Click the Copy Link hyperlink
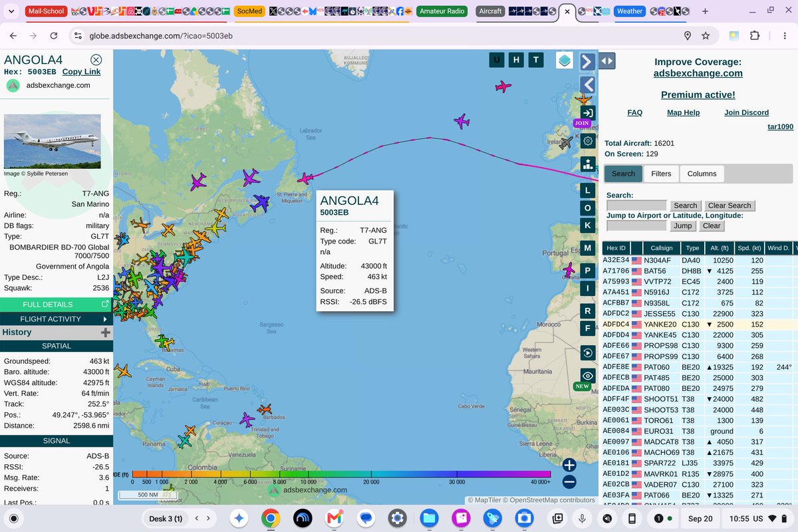798x532 pixels. point(82,72)
